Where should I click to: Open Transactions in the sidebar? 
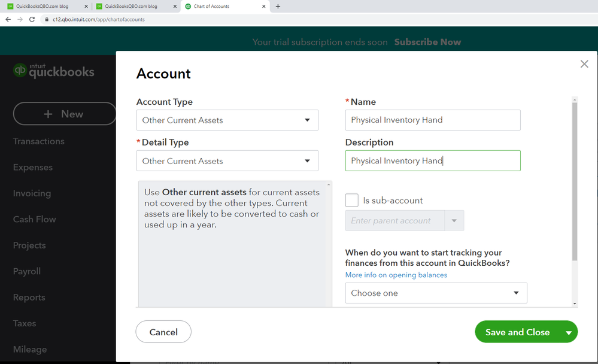tap(38, 141)
